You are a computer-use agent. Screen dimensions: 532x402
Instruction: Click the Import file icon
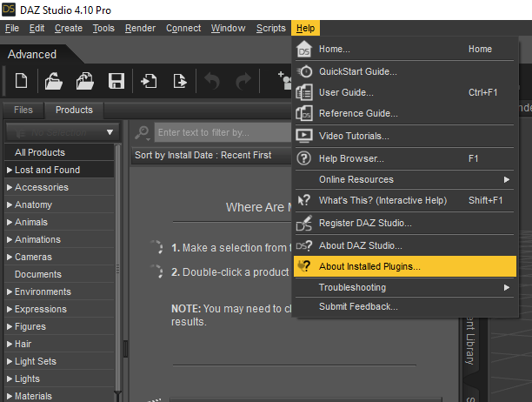pos(149,81)
